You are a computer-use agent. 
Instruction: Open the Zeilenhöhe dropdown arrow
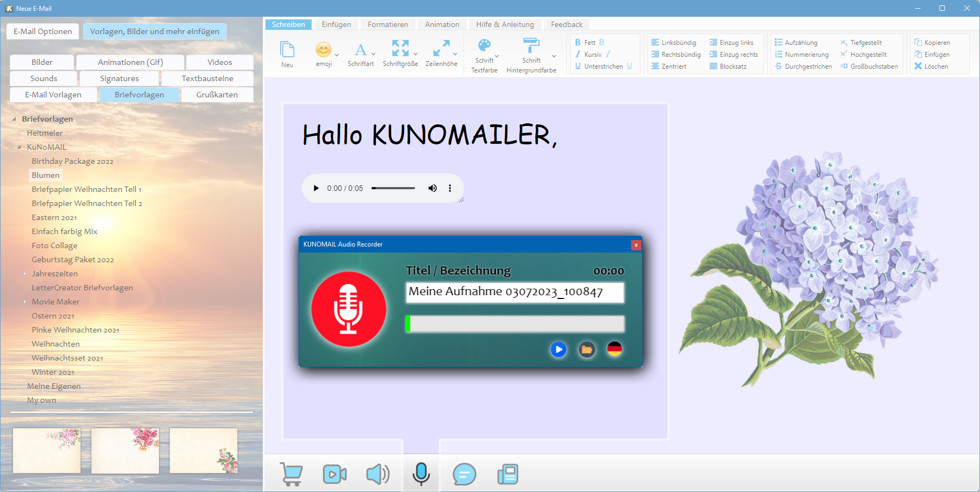455,54
